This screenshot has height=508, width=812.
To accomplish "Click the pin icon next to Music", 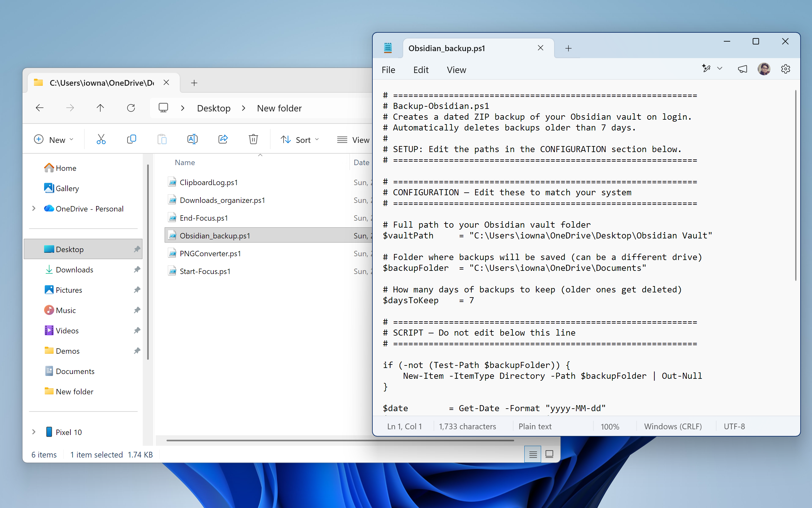I will (x=137, y=310).
